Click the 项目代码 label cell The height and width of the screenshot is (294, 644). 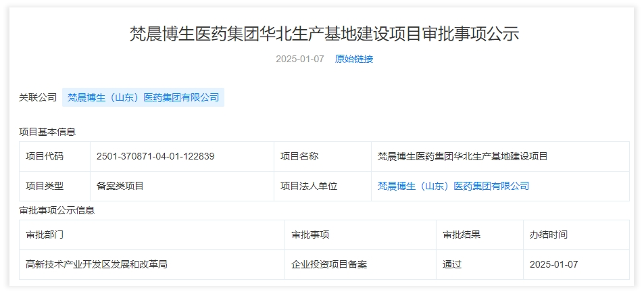(x=45, y=156)
